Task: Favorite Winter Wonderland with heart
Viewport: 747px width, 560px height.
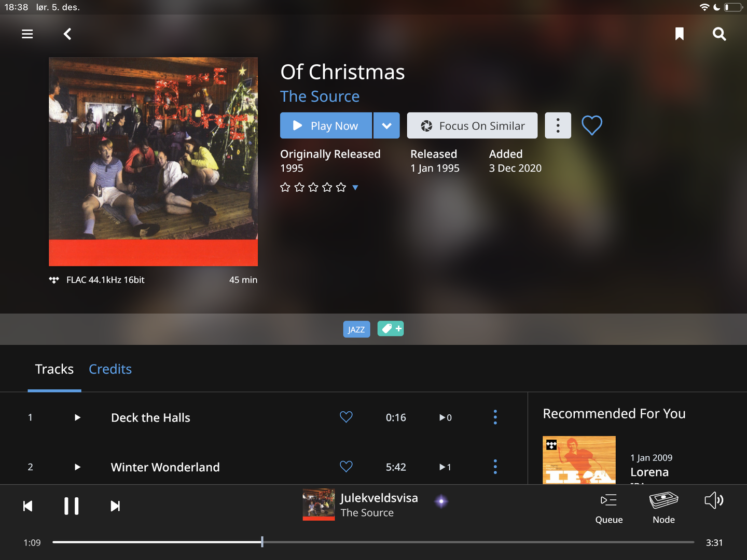Action: coord(346,467)
